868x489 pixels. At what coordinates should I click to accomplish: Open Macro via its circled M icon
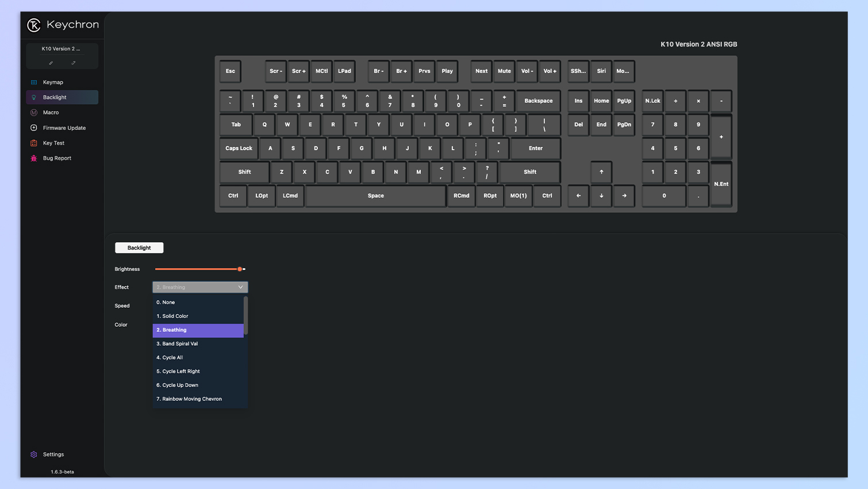click(x=34, y=113)
